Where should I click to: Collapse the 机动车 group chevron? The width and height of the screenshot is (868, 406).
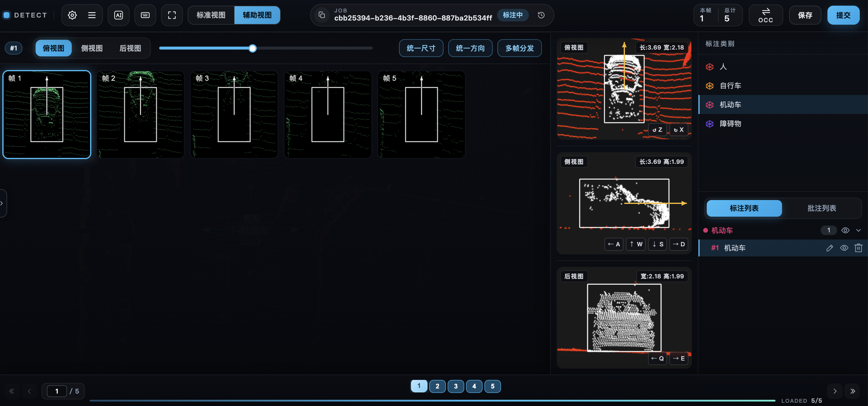pyautogui.click(x=858, y=230)
